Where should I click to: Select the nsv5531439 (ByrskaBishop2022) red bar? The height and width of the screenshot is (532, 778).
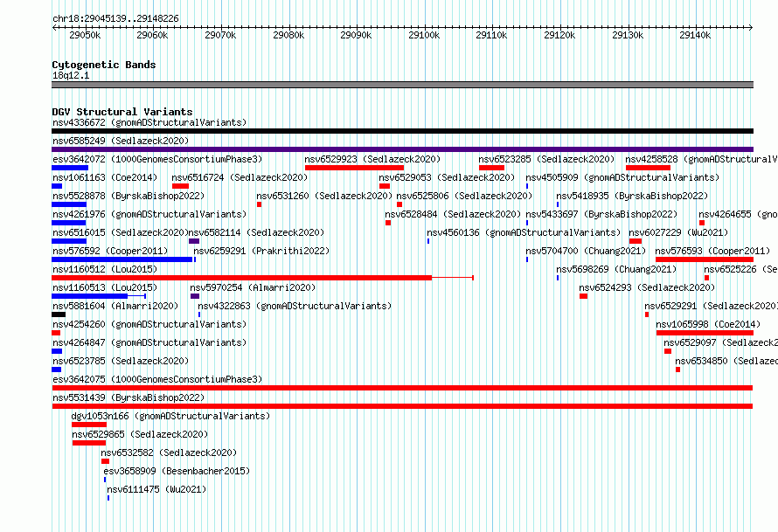402,406
